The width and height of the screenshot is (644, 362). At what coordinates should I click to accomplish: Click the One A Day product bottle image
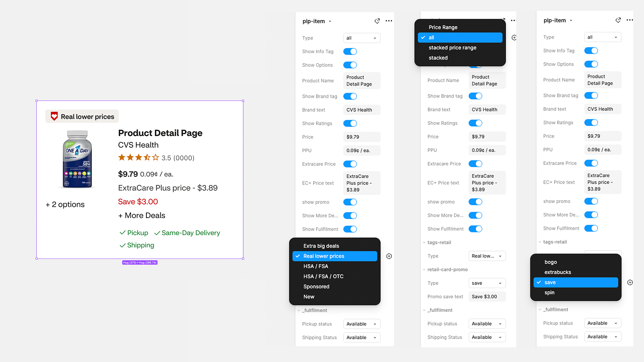pyautogui.click(x=77, y=159)
